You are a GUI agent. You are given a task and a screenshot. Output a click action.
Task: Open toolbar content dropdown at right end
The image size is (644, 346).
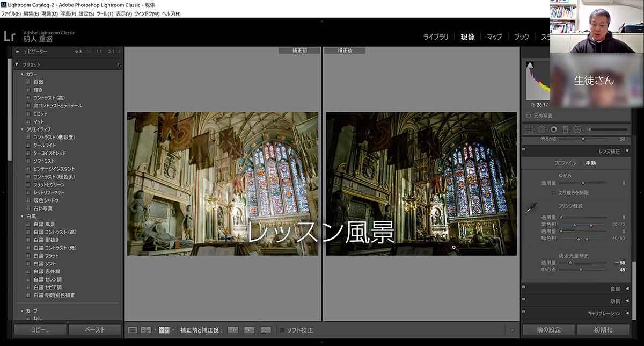coord(512,330)
